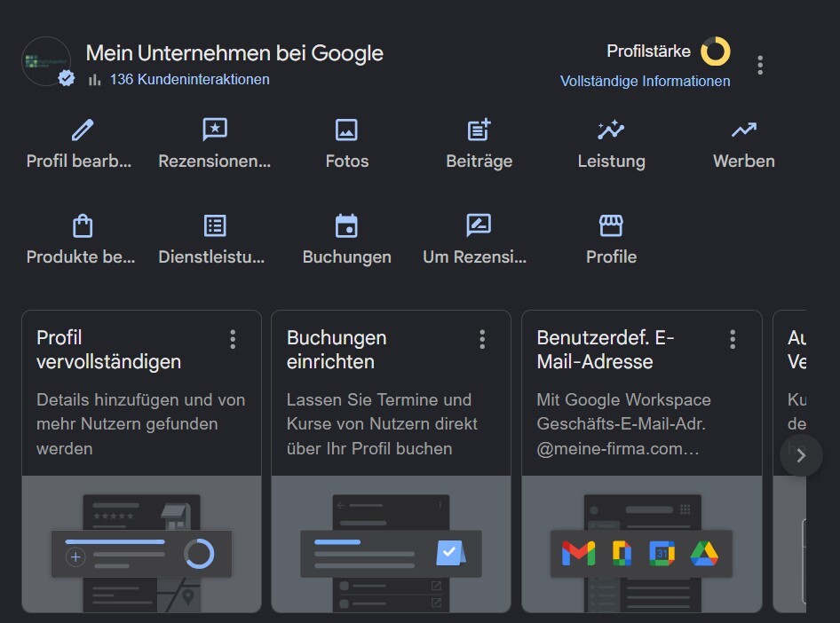
Task: Click the Mit Google Workspace description text
Action: [623, 424]
